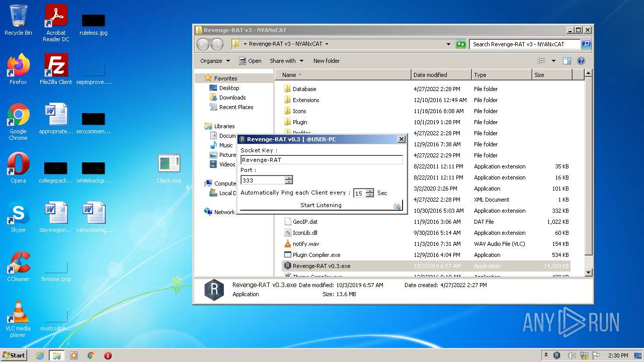Select the notify.wav VLC file icon
Screen dimensions: 644x362
[287, 244]
